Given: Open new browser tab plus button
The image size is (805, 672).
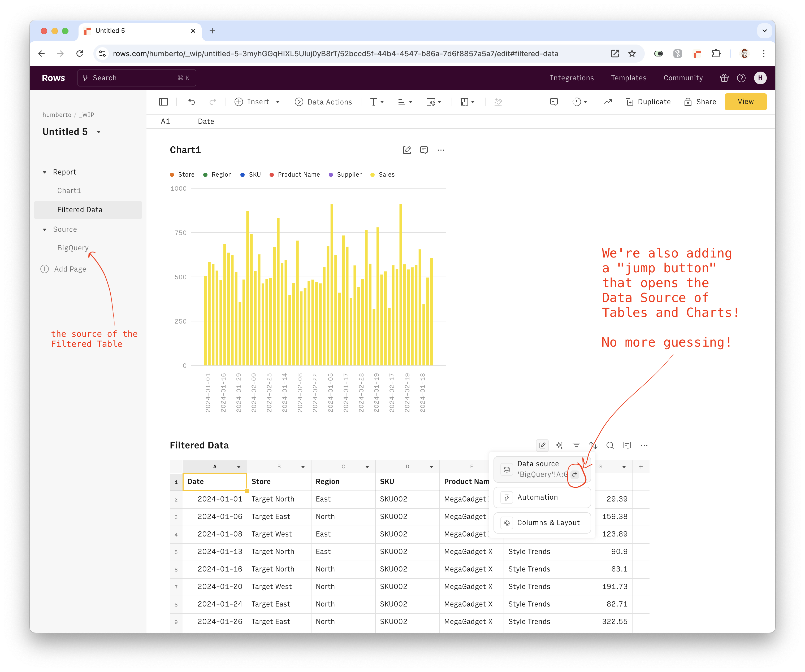Looking at the screenshot, I should coord(212,31).
